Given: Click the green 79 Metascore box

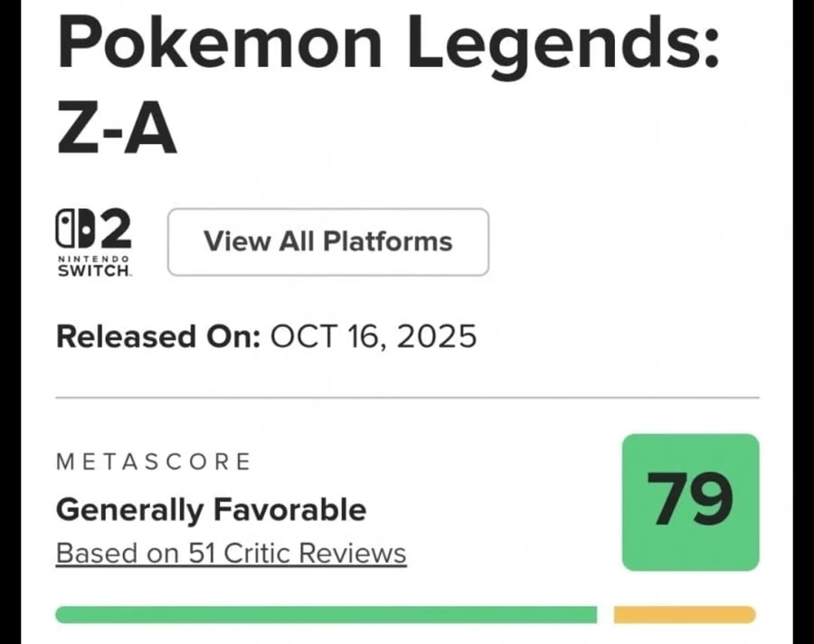Looking at the screenshot, I should tap(690, 502).
